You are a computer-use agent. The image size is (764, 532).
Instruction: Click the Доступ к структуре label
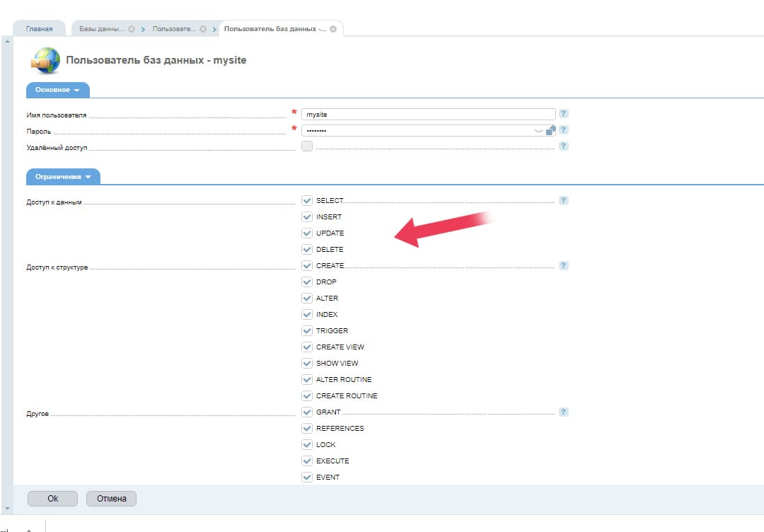[57, 267]
